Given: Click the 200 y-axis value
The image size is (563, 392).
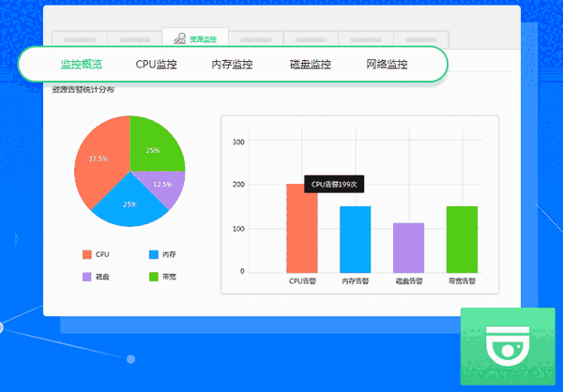Looking at the screenshot, I should pos(238,185).
